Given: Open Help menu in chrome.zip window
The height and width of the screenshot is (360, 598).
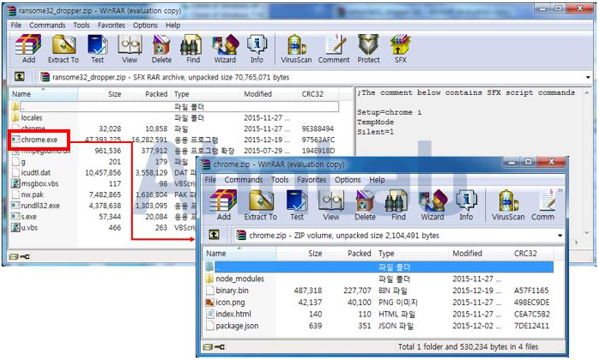Looking at the screenshot, I should click(x=377, y=180).
